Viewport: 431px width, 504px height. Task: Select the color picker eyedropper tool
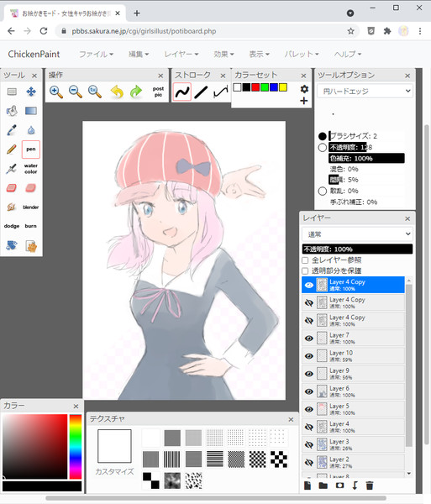[x=12, y=130]
